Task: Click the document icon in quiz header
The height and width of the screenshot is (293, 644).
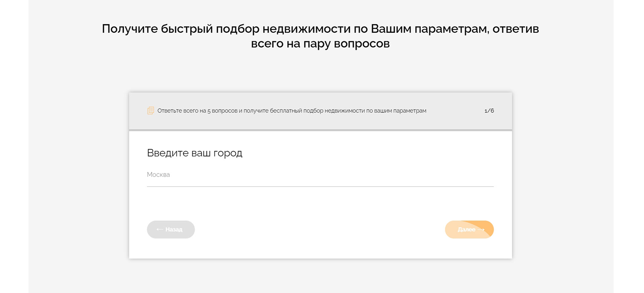Action: point(151,110)
